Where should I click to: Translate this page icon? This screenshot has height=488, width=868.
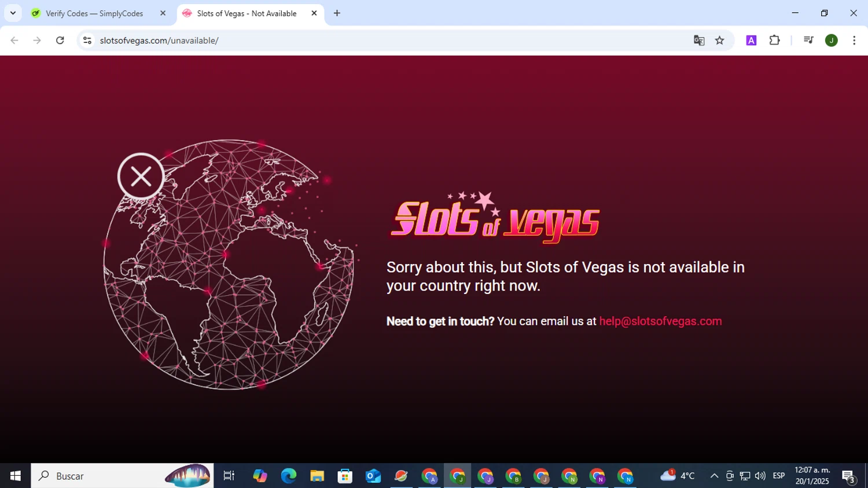point(699,41)
